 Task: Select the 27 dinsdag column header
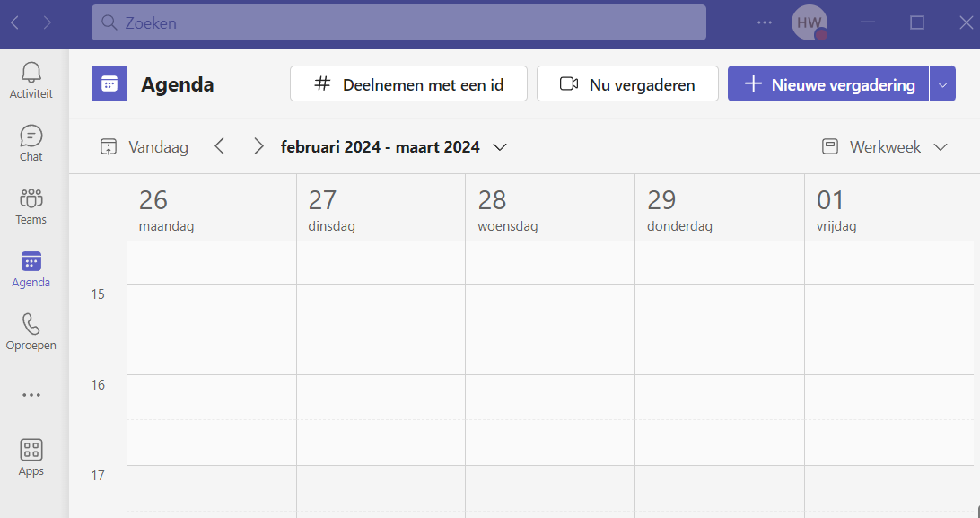pyautogui.click(x=381, y=208)
